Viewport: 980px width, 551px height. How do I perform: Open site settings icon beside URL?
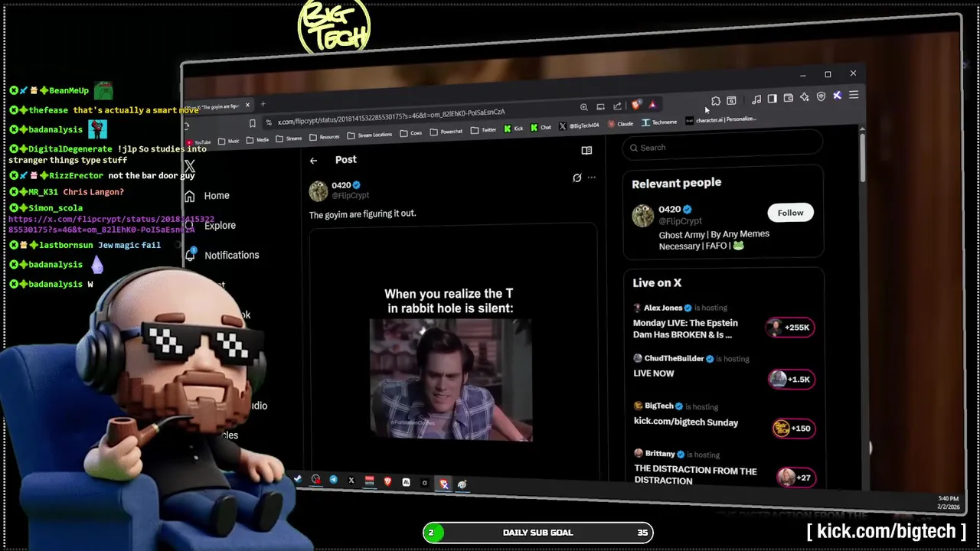[x=269, y=122]
